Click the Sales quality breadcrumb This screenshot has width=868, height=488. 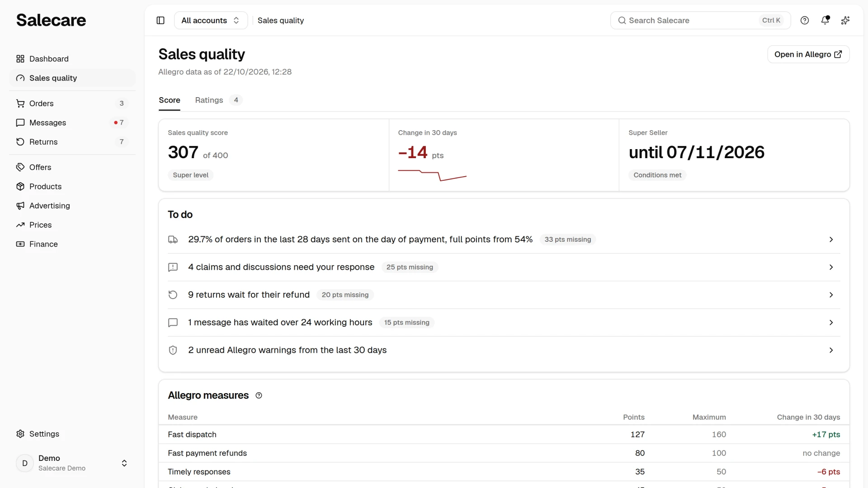pyautogui.click(x=281, y=20)
